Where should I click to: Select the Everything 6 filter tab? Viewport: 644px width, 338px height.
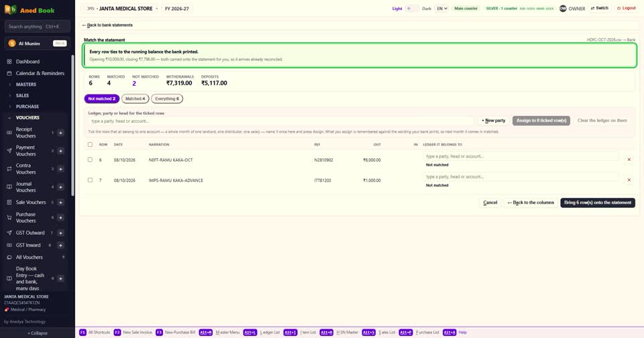[167, 99]
